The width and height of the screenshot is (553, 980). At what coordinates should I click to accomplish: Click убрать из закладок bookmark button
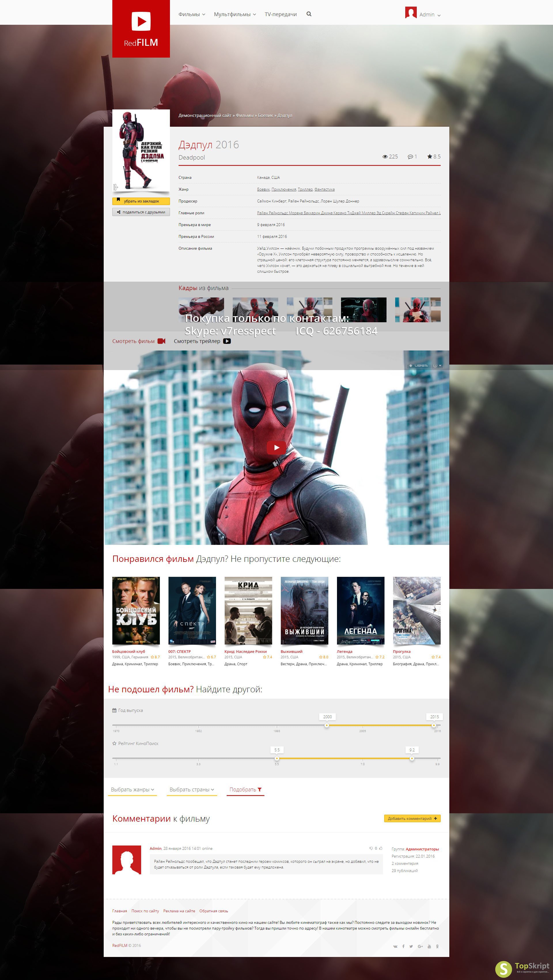(x=141, y=201)
